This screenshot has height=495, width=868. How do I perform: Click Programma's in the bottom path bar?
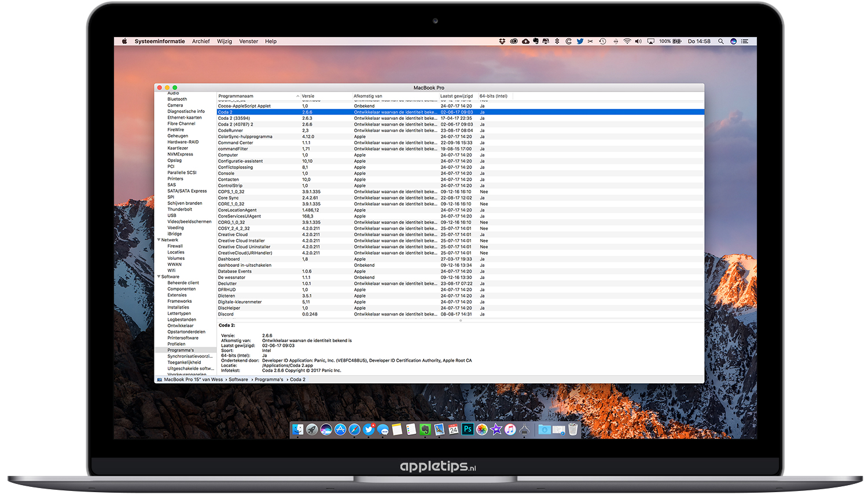pyautogui.click(x=269, y=380)
